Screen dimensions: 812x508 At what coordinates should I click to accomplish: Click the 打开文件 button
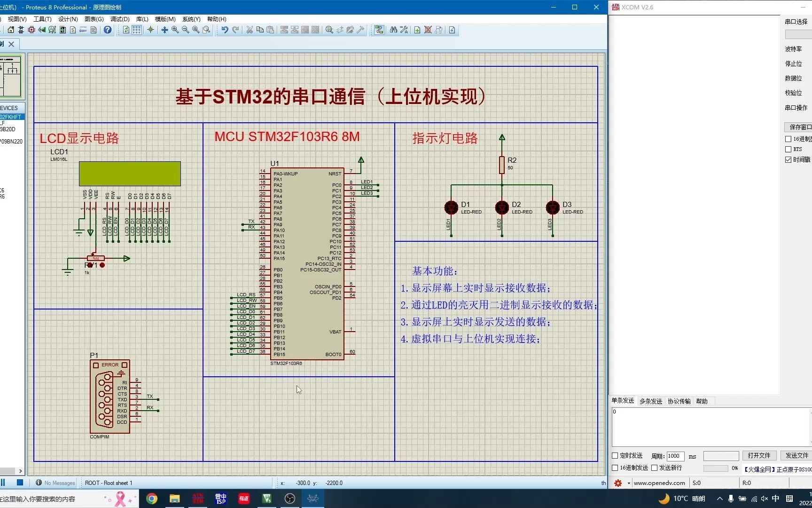[759, 455]
